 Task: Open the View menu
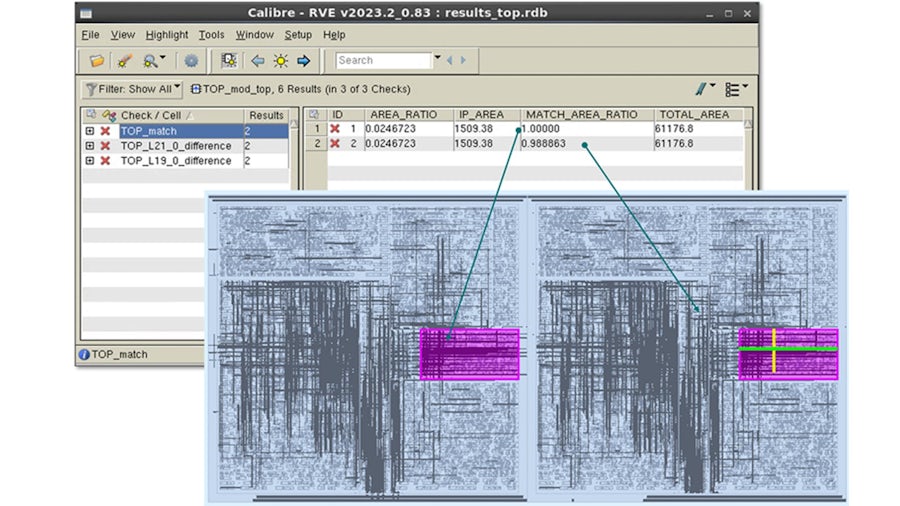[123, 35]
